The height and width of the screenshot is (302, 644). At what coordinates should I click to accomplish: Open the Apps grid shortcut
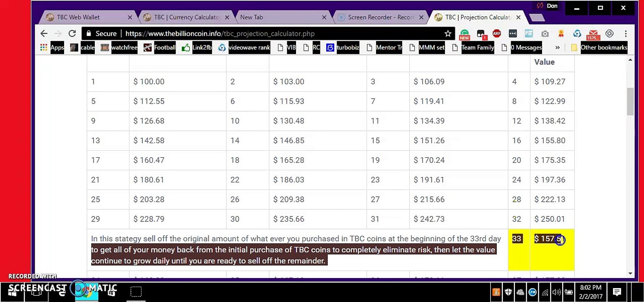[x=52, y=47]
